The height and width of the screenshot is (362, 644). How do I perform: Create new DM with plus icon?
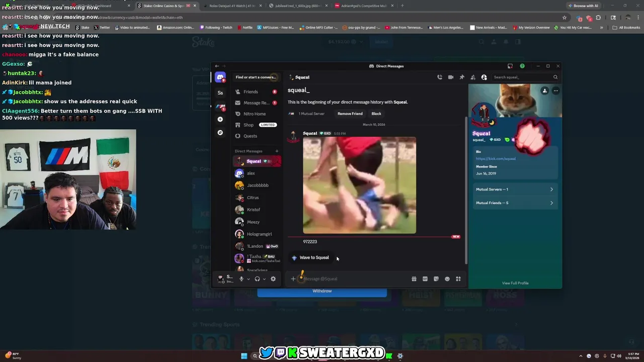tap(277, 151)
